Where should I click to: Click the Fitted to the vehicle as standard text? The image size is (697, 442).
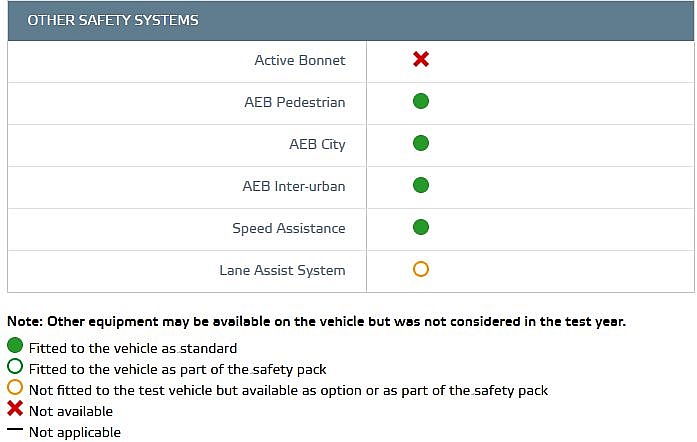(x=133, y=348)
